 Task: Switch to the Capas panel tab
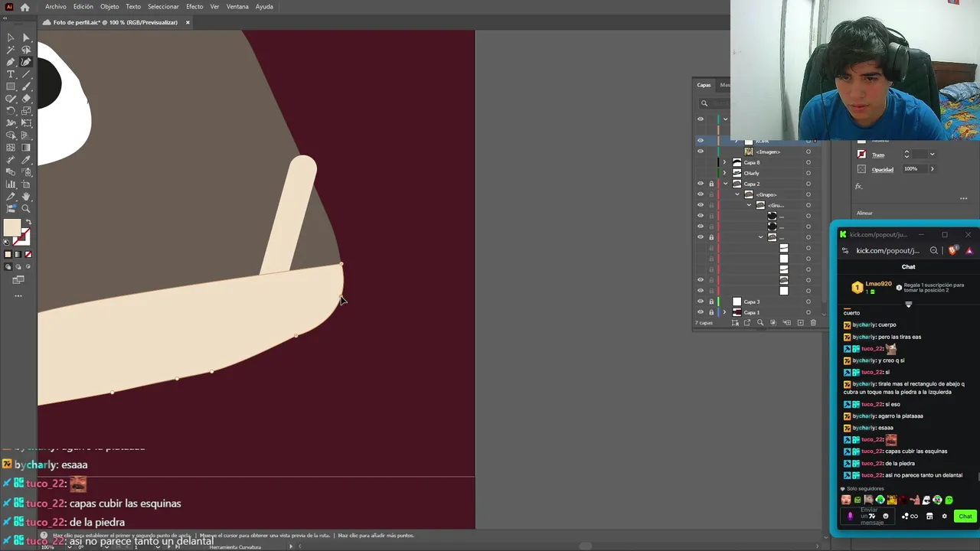(704, 85)
